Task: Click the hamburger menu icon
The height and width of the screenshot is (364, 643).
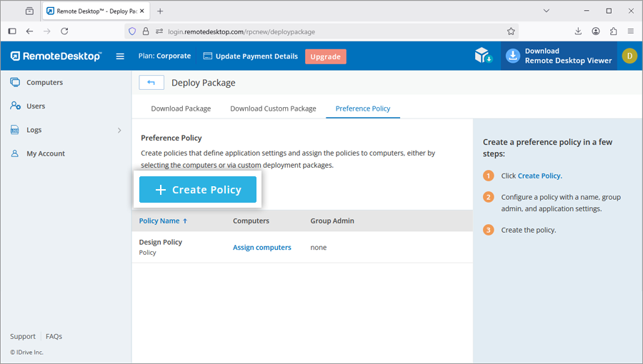Action: (x=120, y=56)
